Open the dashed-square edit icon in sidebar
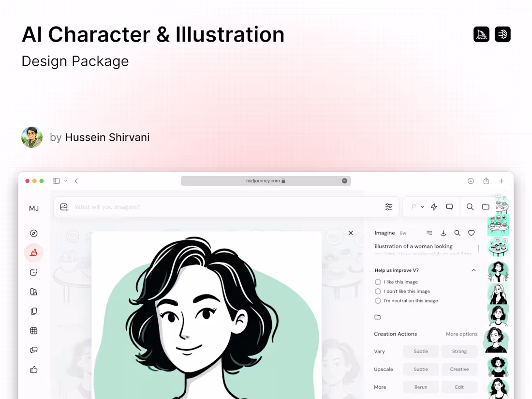 pos(33,272)
